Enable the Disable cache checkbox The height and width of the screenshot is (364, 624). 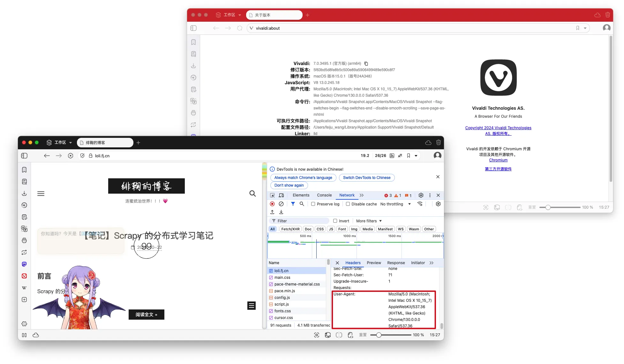pos(348,204)
